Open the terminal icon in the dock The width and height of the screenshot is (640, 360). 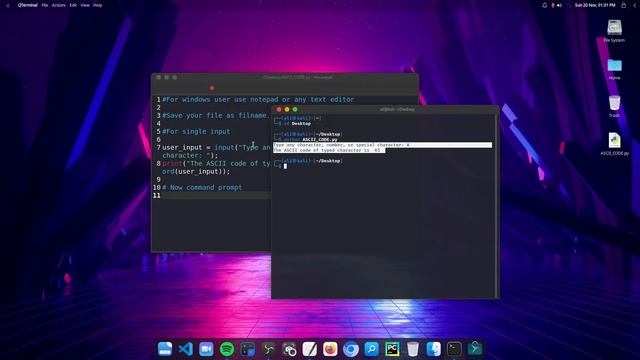point(454,349)
